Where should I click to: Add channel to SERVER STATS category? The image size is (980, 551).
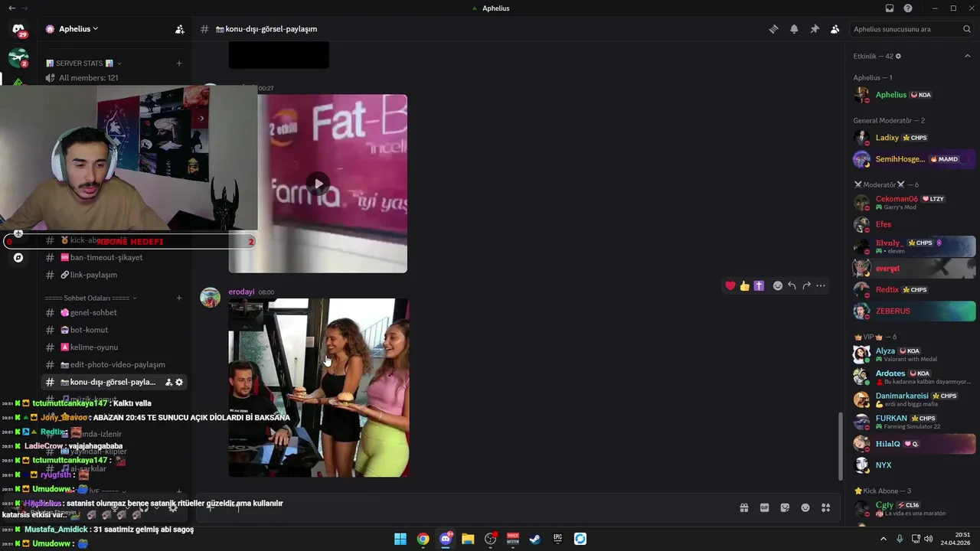[x=179, y=64]
